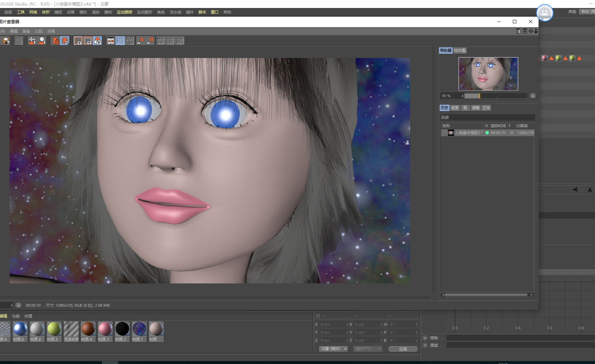Screen dimensions: 595x364
Task: Click the play button in Picture Viewer status bar
Action: coord(19,305)
